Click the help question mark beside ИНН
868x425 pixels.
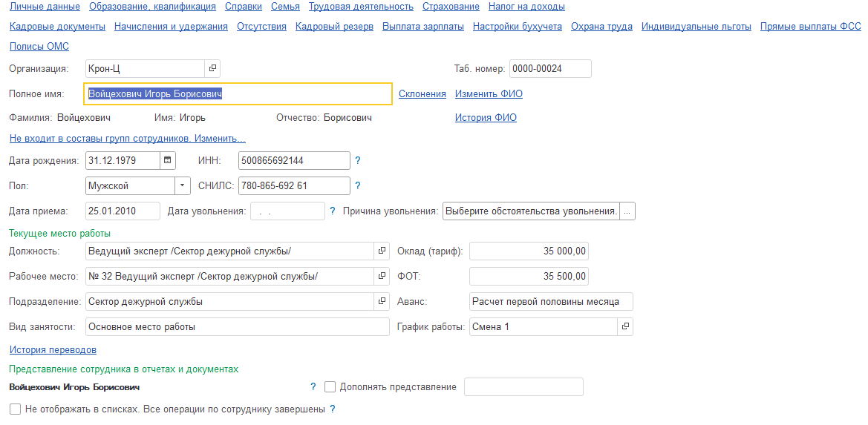(358, 161)
